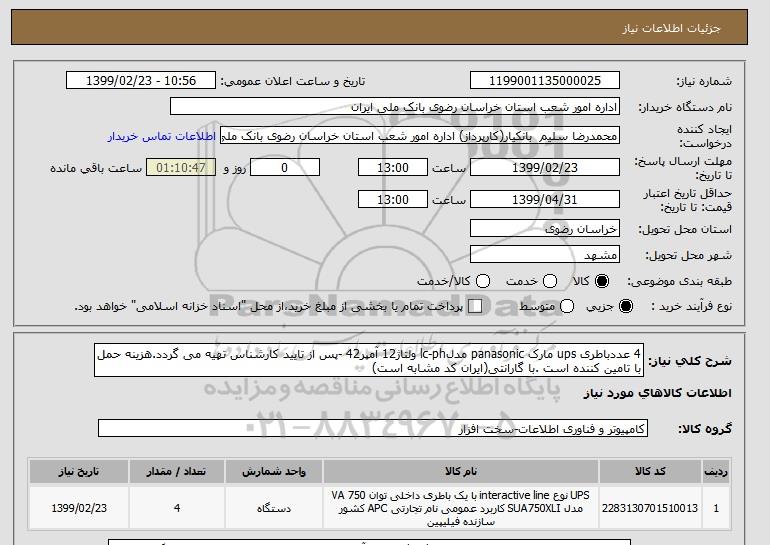Click the unit cell دستگاه
This screenshot has width=770, height=545.
click(274, 508)
